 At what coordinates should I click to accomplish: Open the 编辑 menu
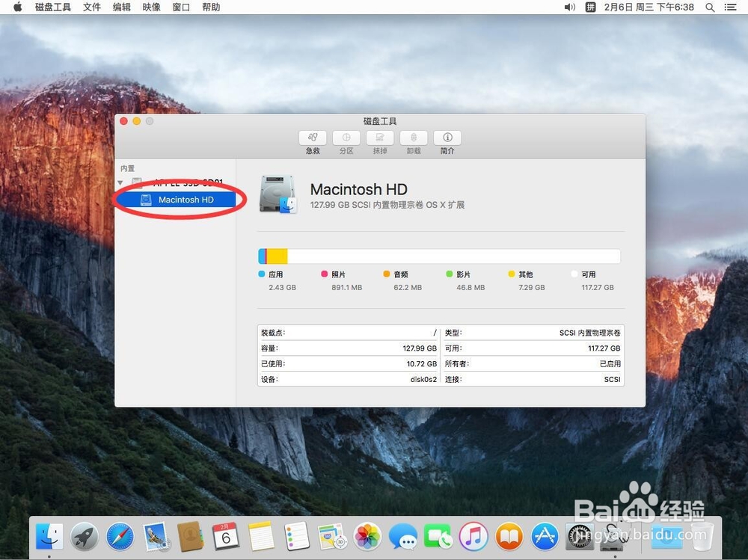click(122, 7)
